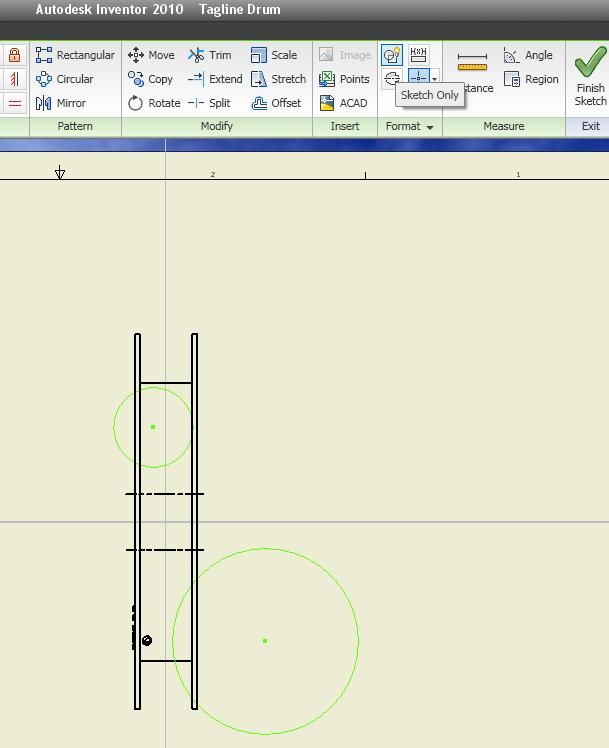The height and width of the screenshot is (748, 609).
Task: Click the Modify panel label
Action: tap(217, 126)
